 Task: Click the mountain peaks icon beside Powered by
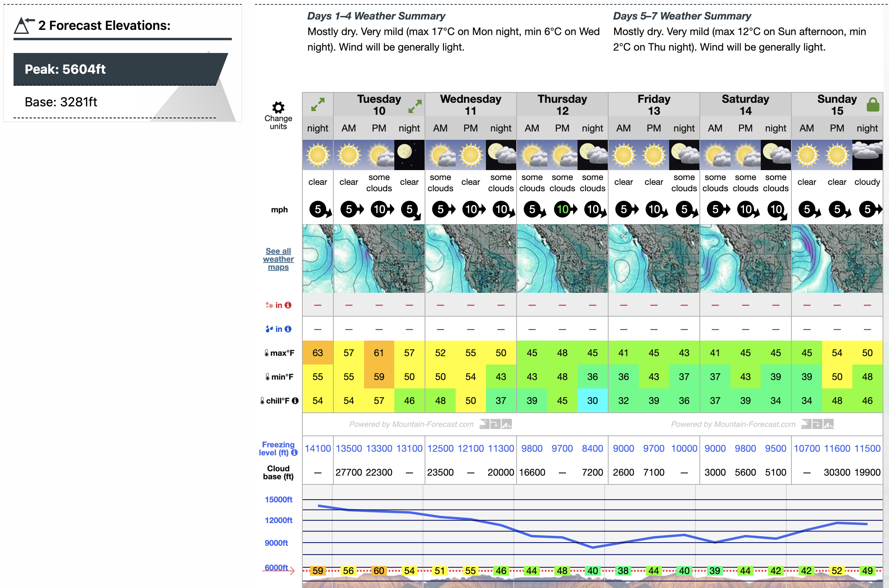tap(506, 424)
